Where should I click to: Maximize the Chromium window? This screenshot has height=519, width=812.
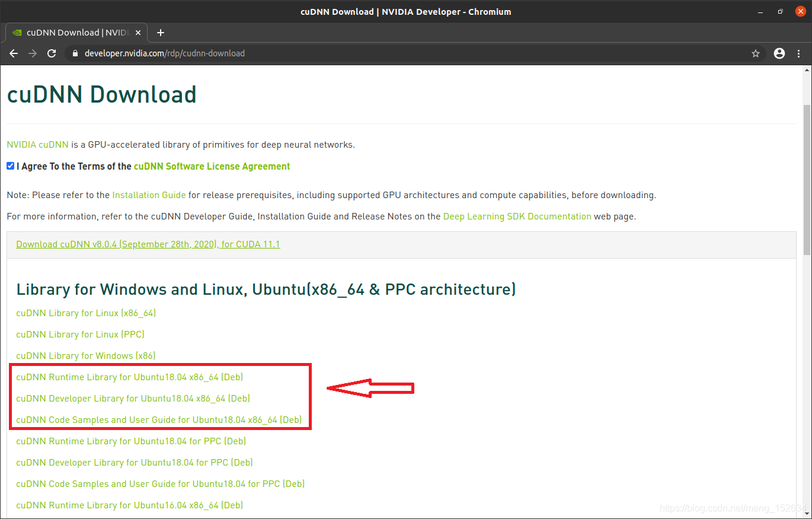780,11
